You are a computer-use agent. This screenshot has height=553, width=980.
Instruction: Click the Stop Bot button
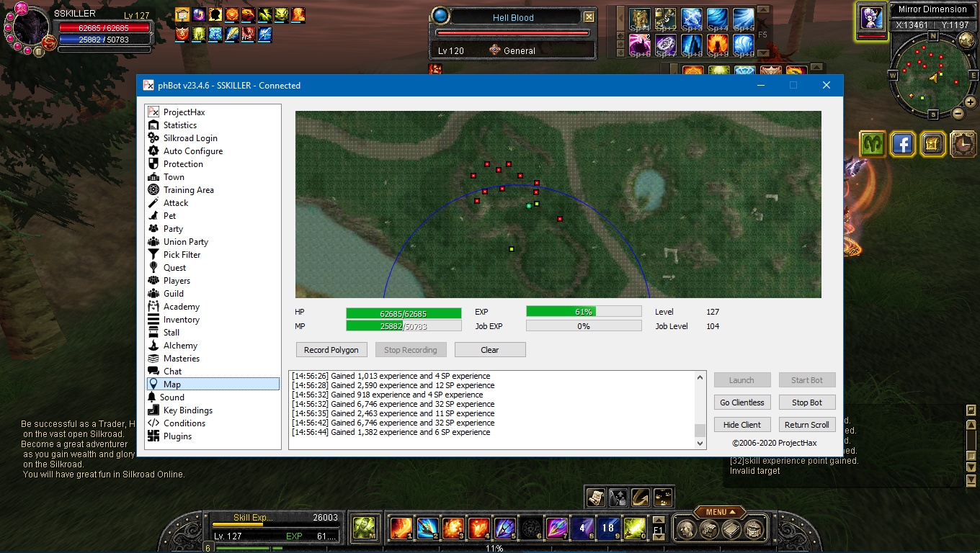pos(806,403)
